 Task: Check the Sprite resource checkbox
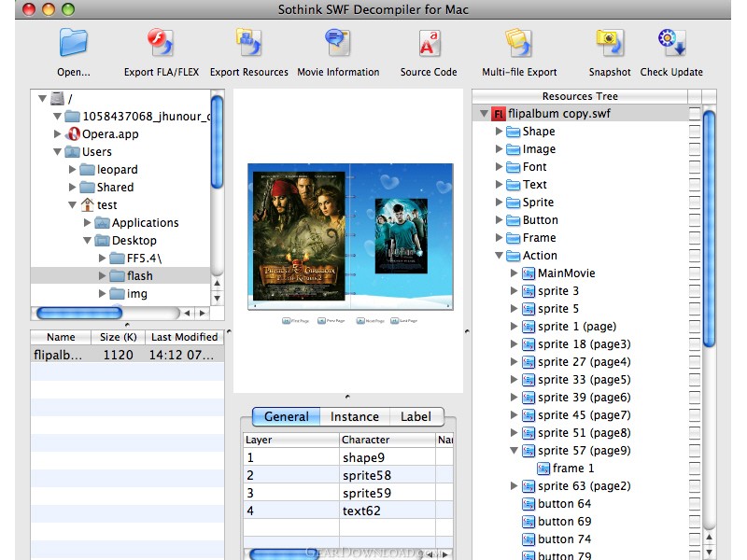[694, 203]
